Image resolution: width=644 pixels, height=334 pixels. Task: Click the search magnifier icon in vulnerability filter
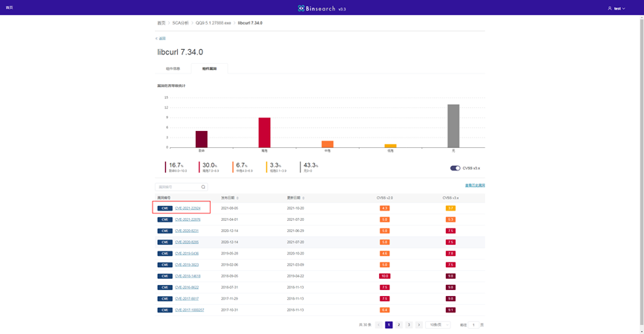click(x=203, y=187)
